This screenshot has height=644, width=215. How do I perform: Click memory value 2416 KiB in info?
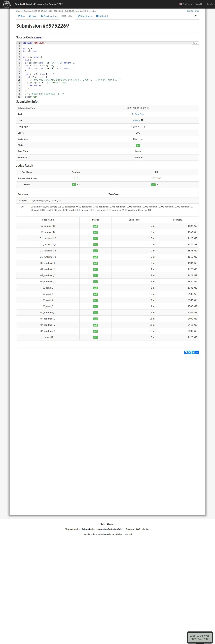tap(138, 157)
